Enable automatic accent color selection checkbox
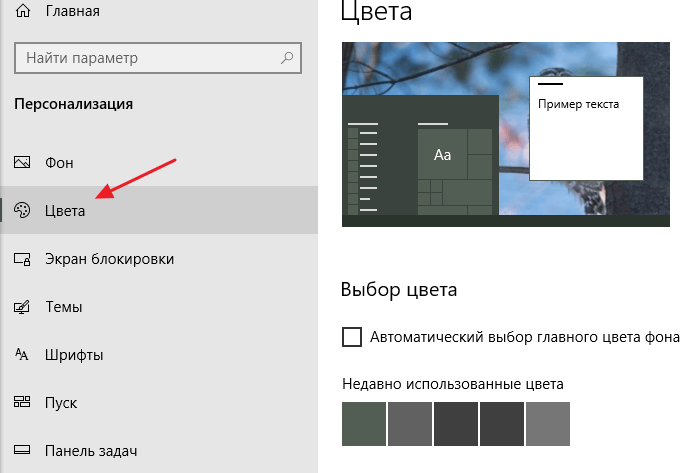 352,337
